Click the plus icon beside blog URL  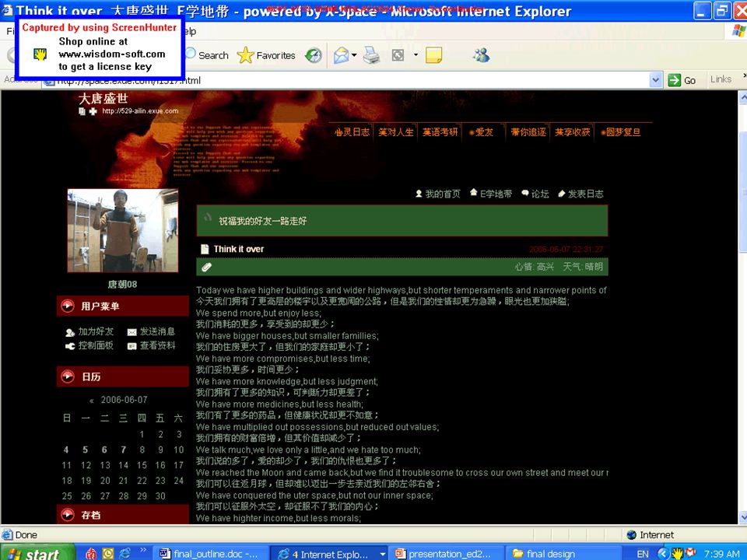tap(93, 111)
